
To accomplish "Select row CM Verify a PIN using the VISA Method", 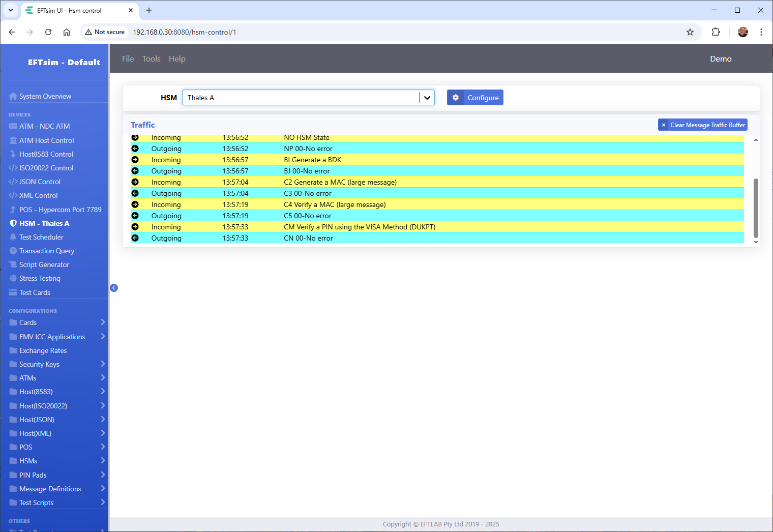I will point(437,227).
